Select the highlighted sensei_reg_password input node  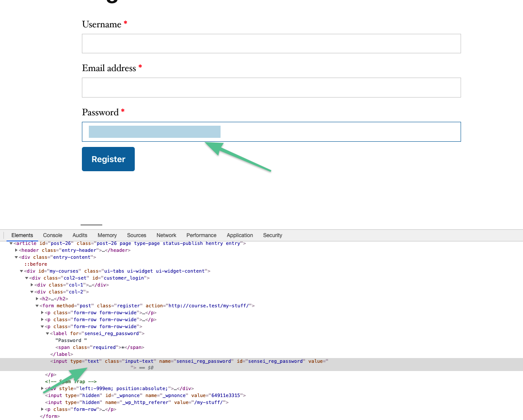pyautogui.click(x=173, y=361)
